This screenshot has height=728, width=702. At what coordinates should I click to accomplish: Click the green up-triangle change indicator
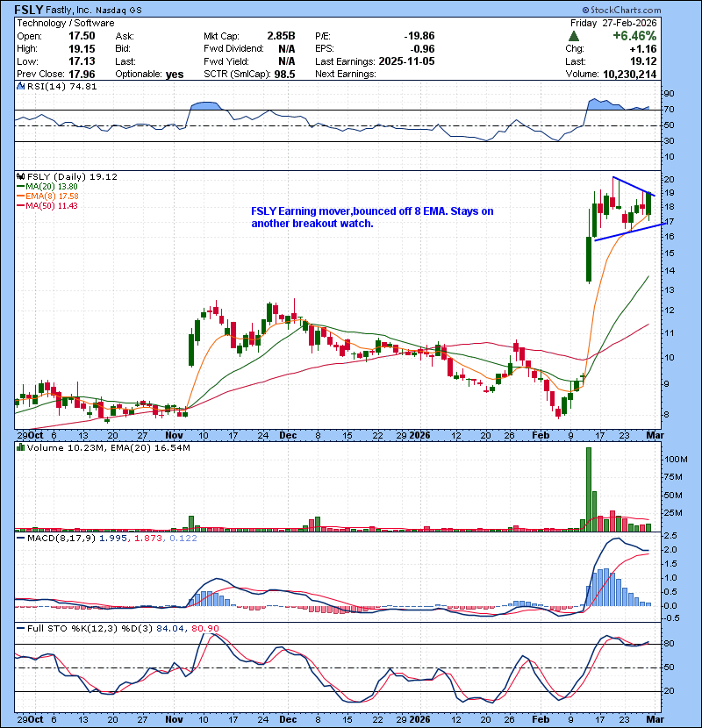tap(574, 36)
